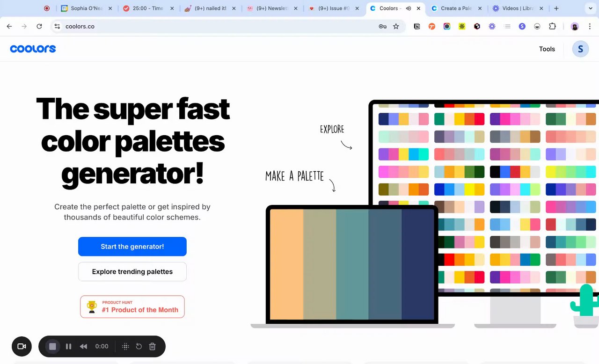
Task: Mute the Coolors tab audio
Action: [409, 8]
